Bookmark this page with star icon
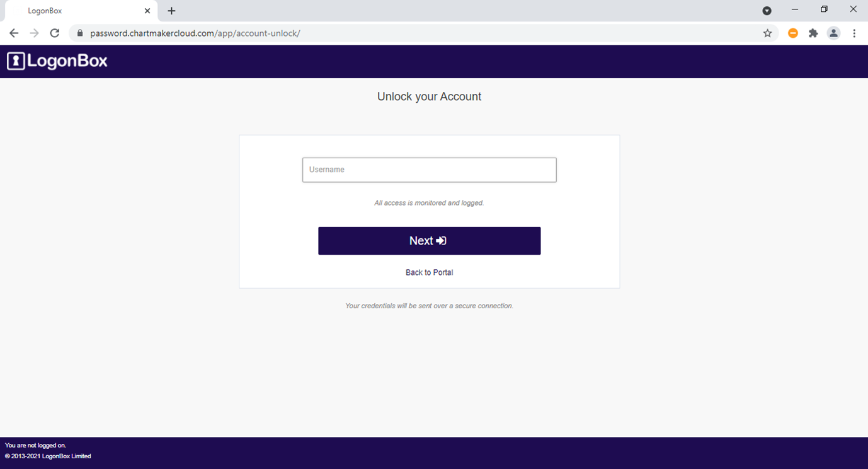This screenshot has height=469, width=868. pyautogui.click(x=767, y=33)
